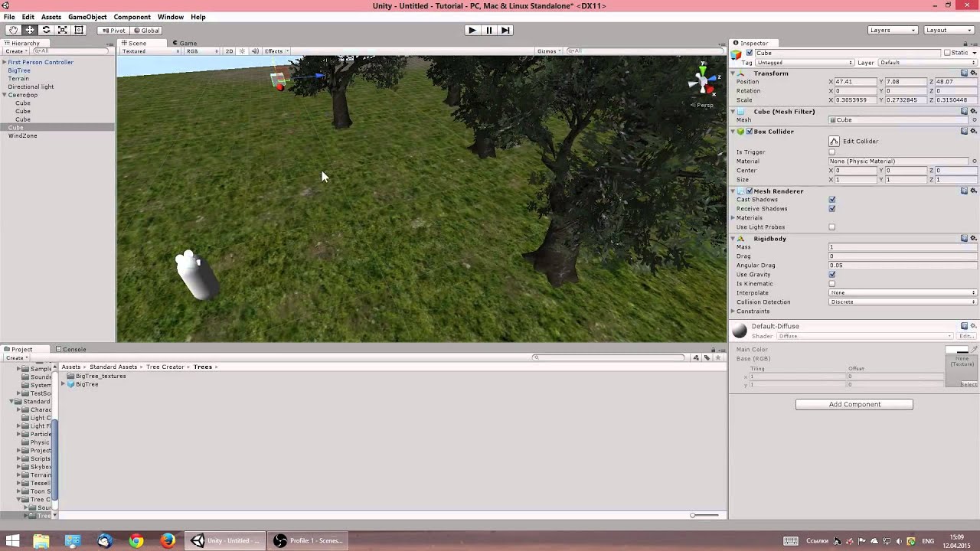Viewport: 980px width, 551px height.
Task: Switch to the Game tab
Action: click(x=185, y=43)
